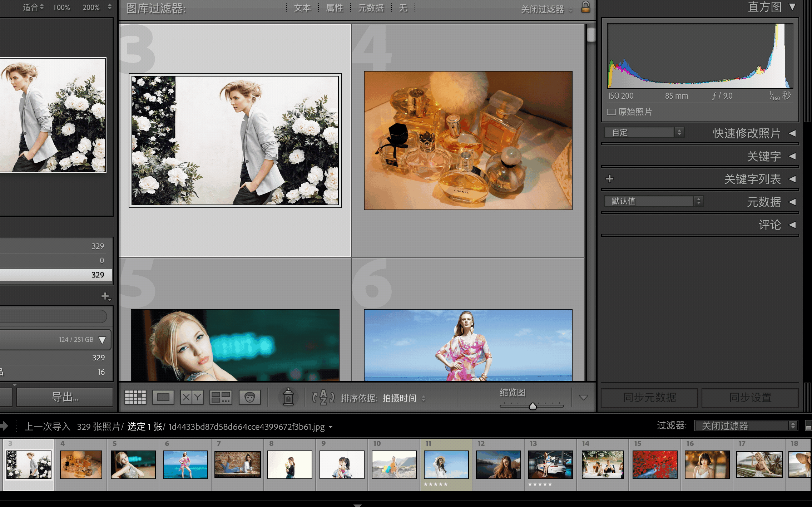Select filmstrip thumbnail 15 red leaves

pos(655,464)
